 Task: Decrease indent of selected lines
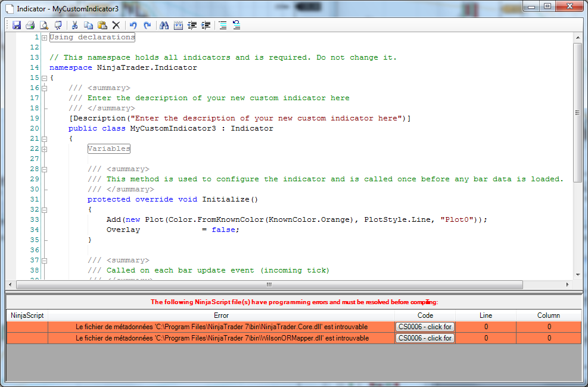point(192,25)
